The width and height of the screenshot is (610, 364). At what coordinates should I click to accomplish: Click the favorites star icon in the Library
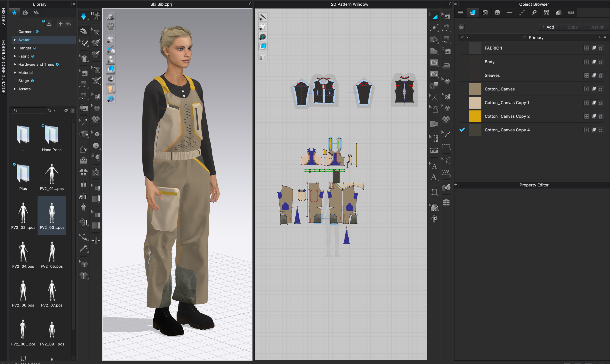tap(14, 12)
